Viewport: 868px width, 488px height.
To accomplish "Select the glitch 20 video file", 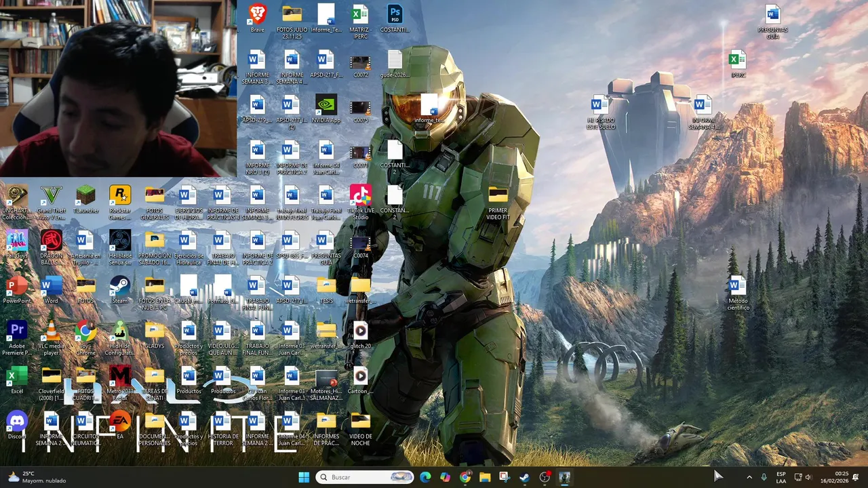I will click(x=360, y=335).
